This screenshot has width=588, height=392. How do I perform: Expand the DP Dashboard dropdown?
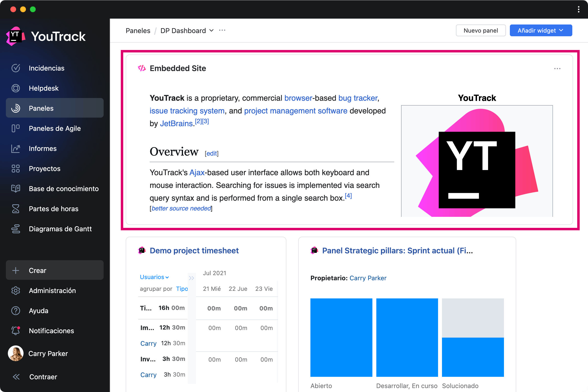[211, 30]
